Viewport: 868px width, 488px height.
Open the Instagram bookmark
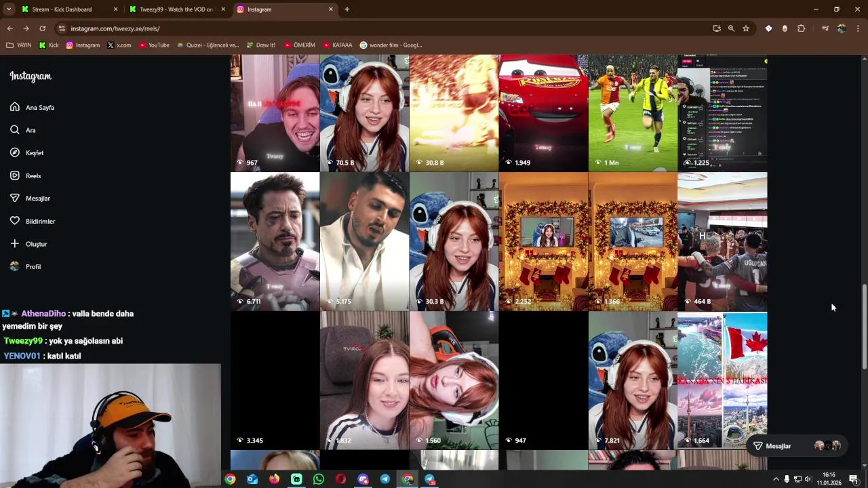coord(83,45)
